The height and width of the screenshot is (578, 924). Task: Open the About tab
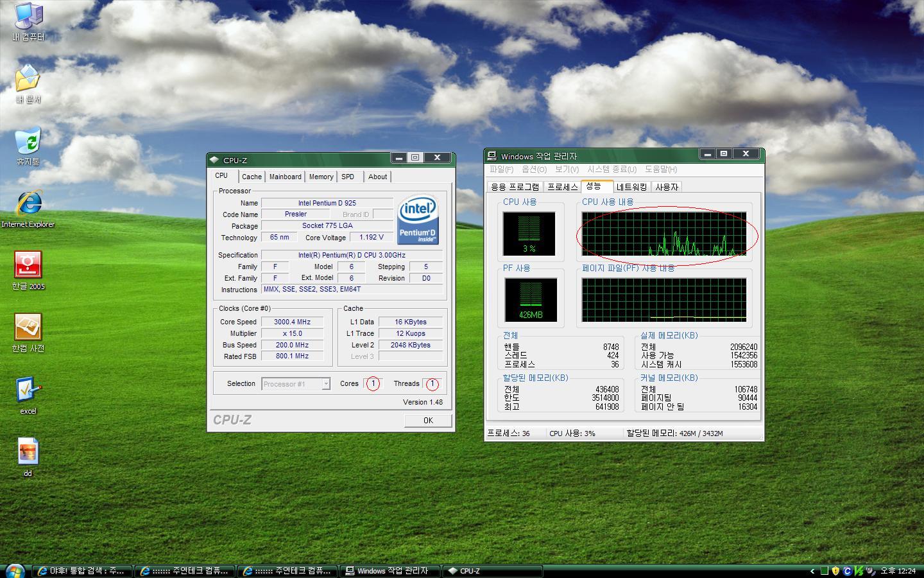coord(377,177)
